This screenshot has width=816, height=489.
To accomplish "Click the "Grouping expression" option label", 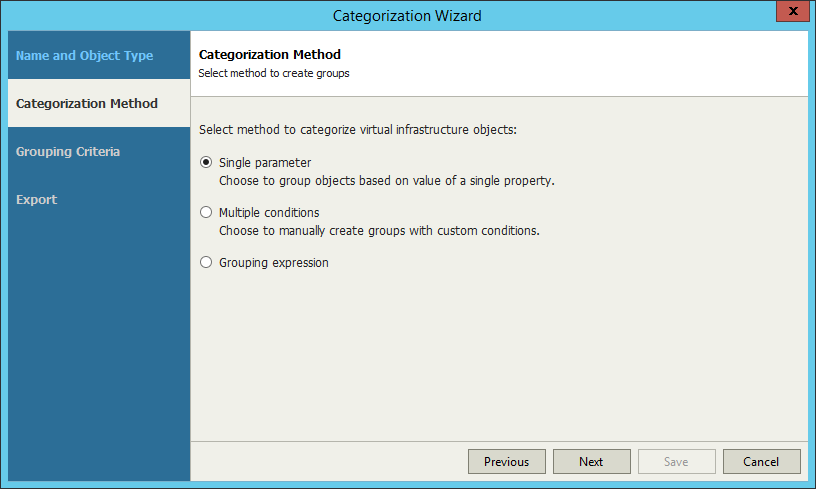I will pos(274,263).
